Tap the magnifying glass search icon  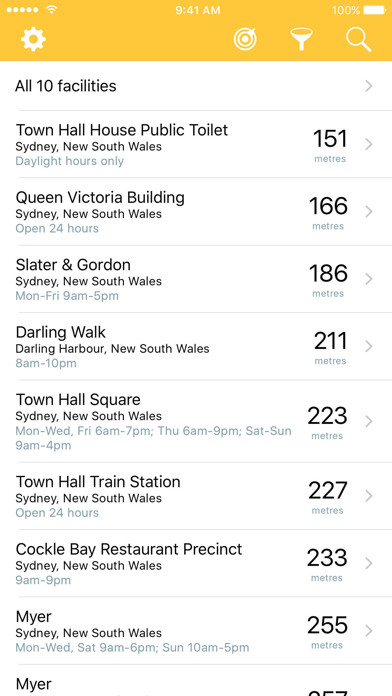[359, 40]
